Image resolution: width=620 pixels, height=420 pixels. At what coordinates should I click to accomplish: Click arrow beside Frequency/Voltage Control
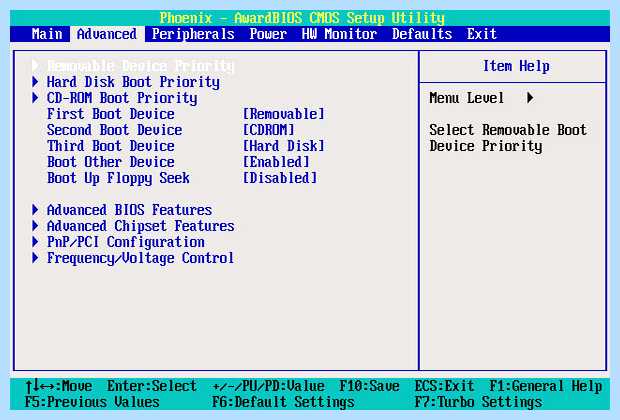tap(36, 257)
